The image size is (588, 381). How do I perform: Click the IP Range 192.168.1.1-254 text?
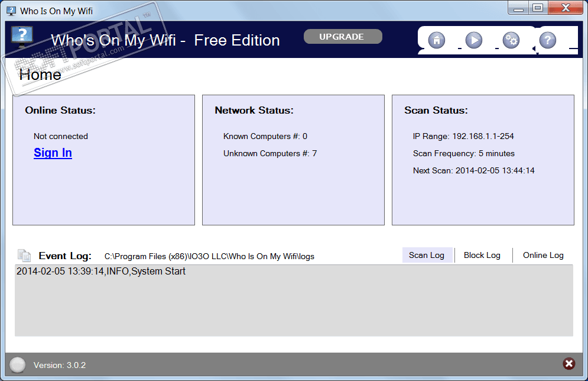coord(463,136)
